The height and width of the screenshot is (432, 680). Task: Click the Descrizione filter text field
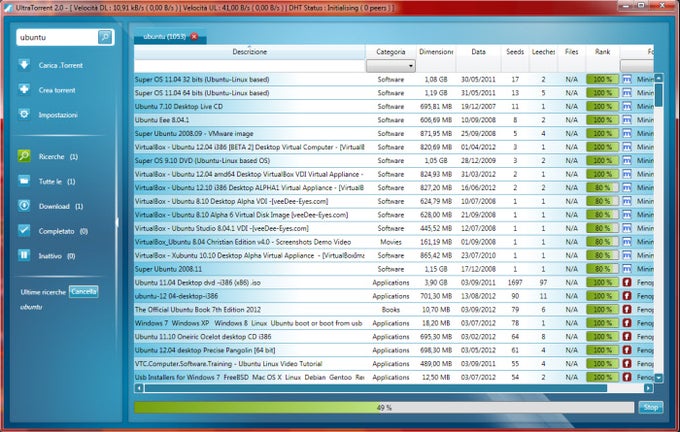(x=249, y=66)
